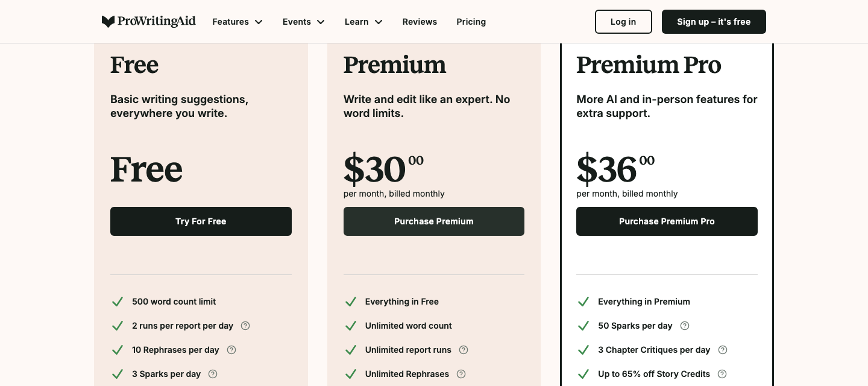Click info icon beside Unlimited Rephrases
The width and height of the screenshot is (868, 386).
[x=461, y=374]
